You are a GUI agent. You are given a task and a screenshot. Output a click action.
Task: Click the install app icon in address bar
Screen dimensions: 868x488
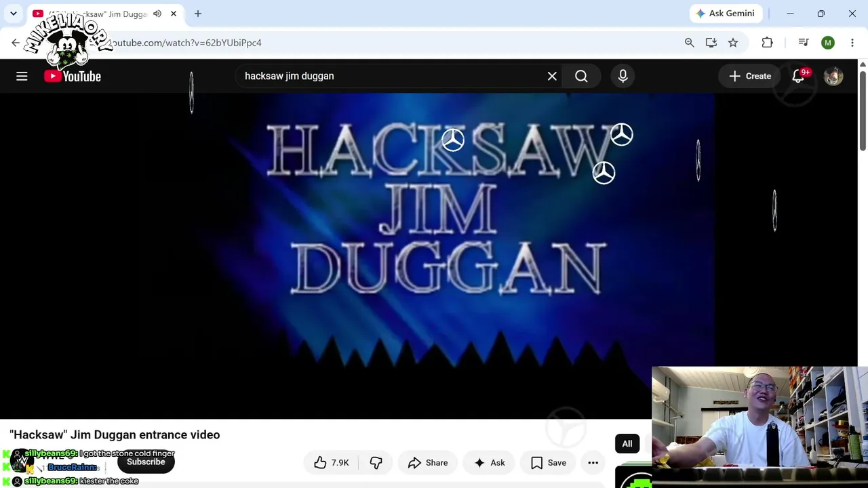pos(711,43)
